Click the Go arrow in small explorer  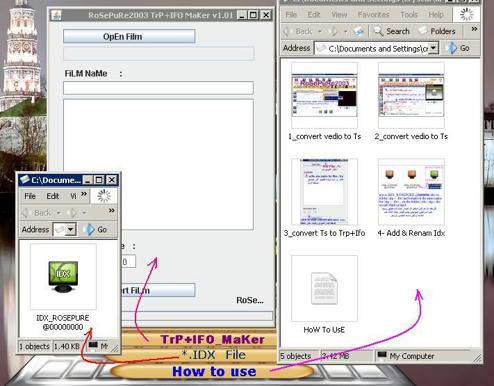pyautogui.click(x=95, y=229)
